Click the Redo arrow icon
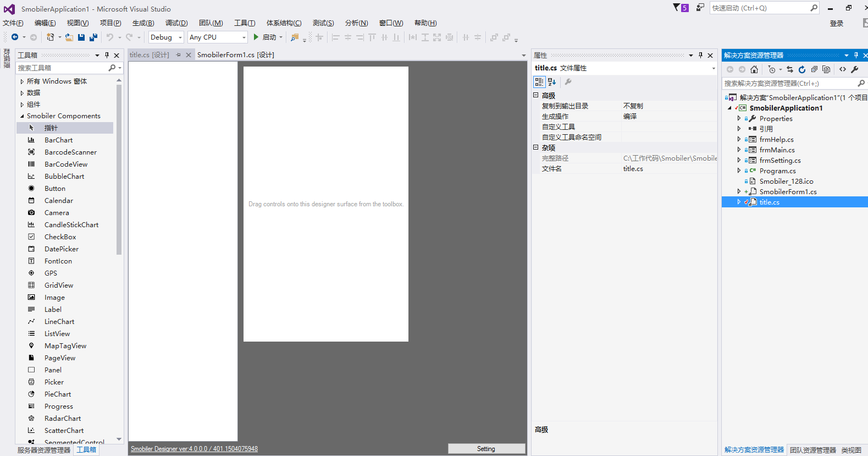Image resolution: width=868 pixels, height=456 pixels. [129, 37]
